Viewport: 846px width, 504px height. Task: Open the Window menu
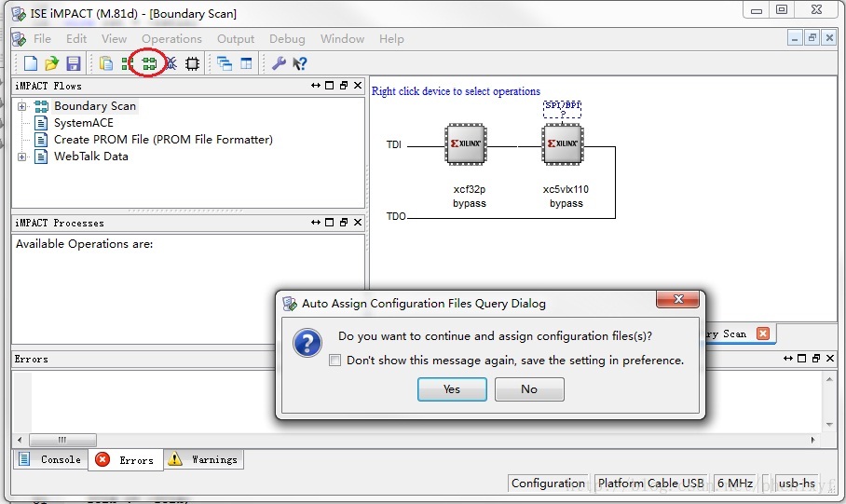coord(342,39)
